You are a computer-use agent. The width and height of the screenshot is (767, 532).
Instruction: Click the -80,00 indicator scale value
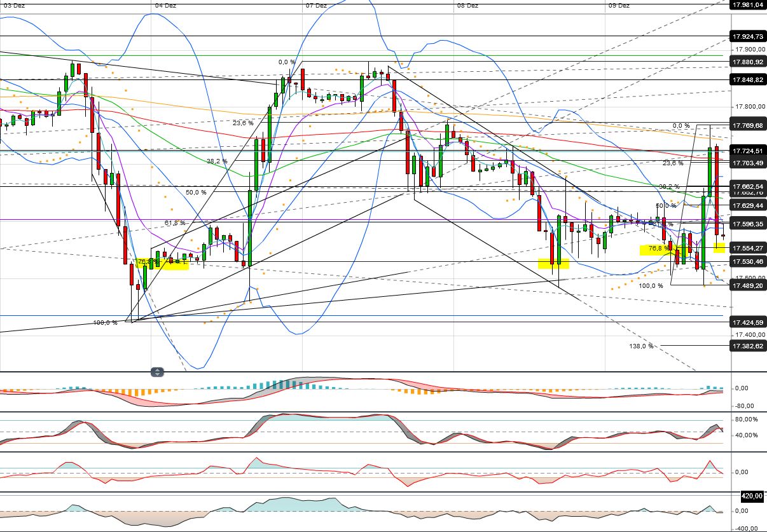745,406
